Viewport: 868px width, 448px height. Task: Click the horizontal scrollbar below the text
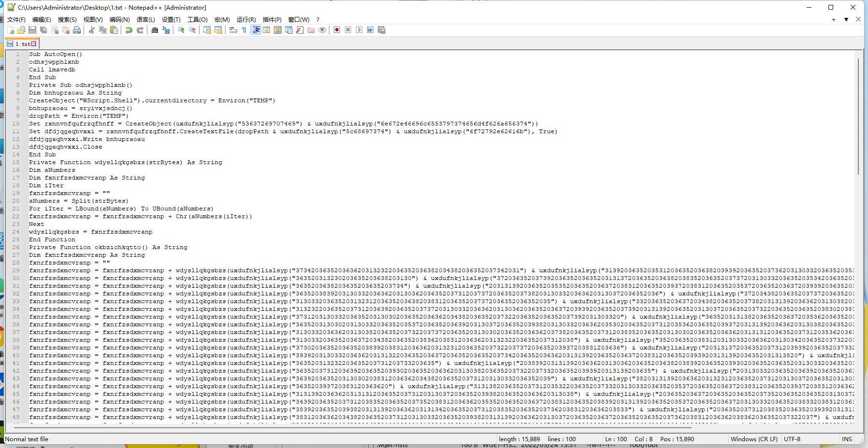tap(338, 427)
